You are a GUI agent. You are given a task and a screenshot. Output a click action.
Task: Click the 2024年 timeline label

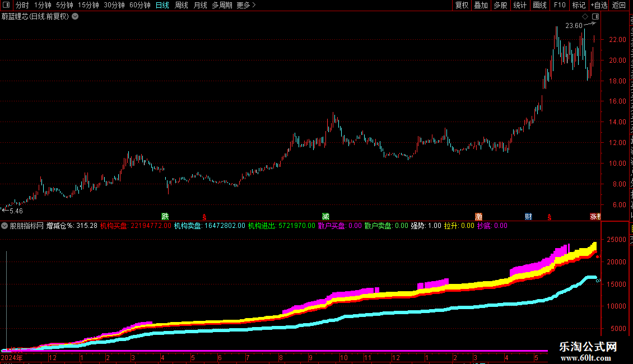tap(12, 357)
